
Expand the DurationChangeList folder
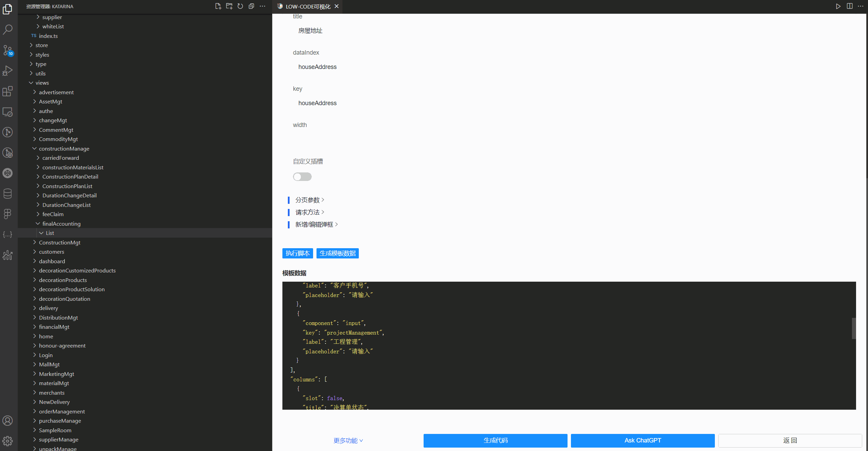[67, 205]
